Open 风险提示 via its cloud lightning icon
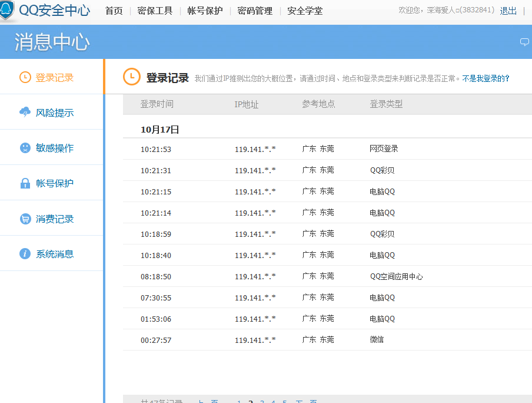This screenshot has height=403, width=532. [25, 112]
